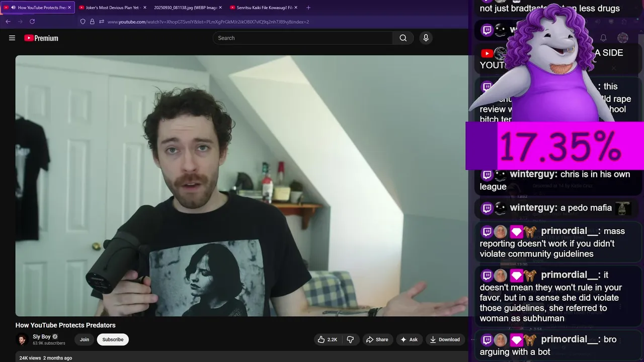The image size is (644, 362).
Task: Switch to 'Senritsu Kaiki File Kowasugi' tab
Action: (264, 8)
